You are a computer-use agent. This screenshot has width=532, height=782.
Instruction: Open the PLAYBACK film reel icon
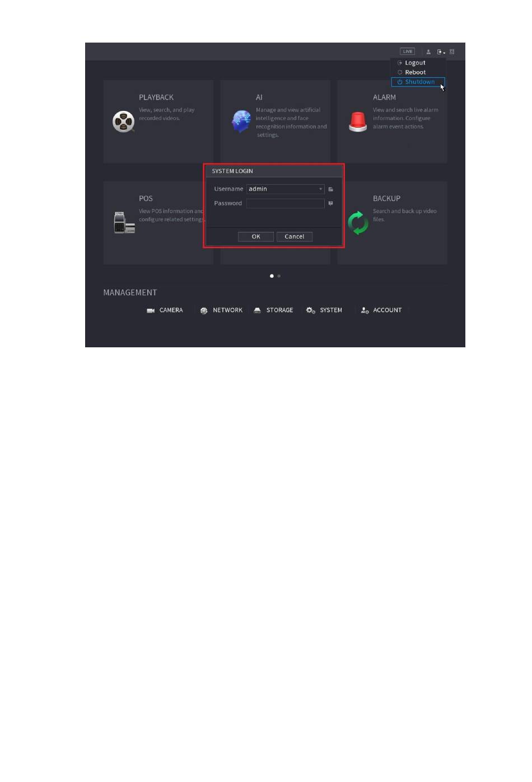click(x=123, y=122)
